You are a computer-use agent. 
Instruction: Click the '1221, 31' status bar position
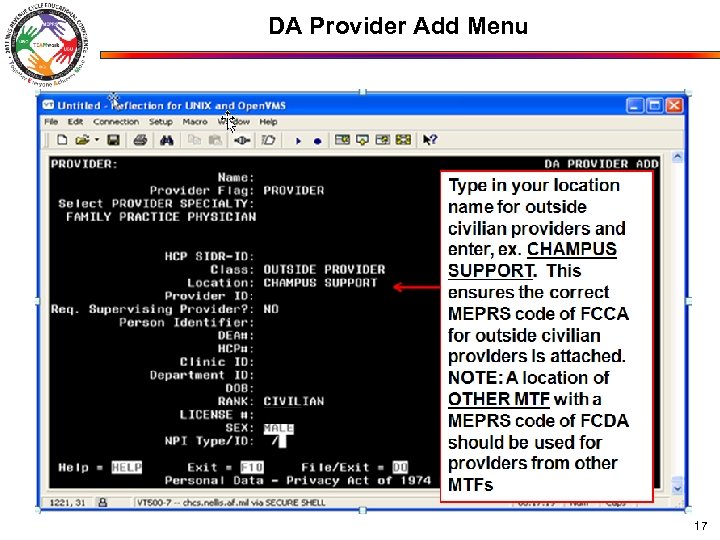pos(68,502)
